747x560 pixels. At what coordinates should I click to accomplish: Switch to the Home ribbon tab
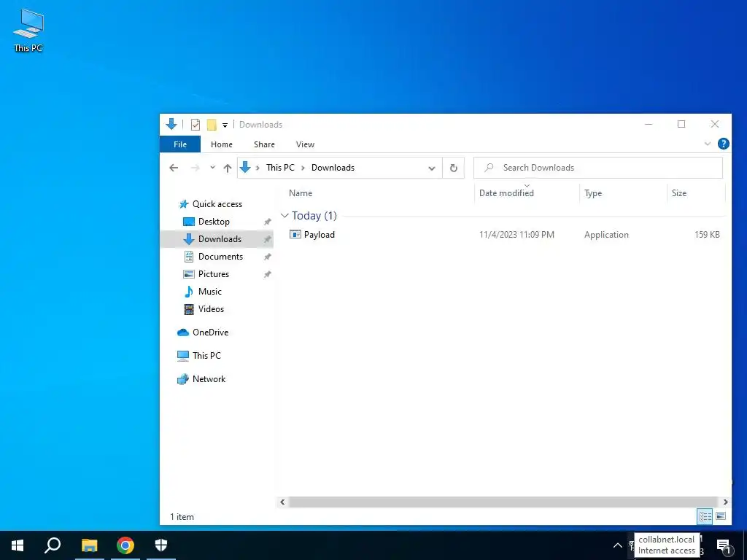[x=222, y=144]
